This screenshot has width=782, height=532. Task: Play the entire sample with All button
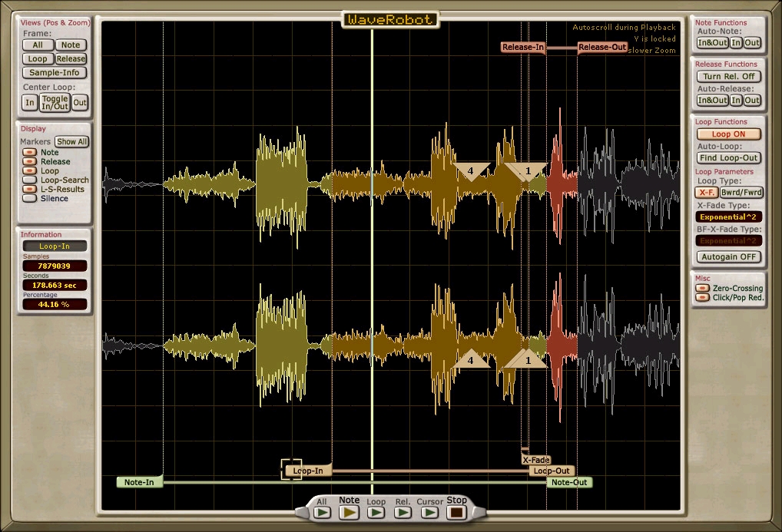[x=322, y=512]
